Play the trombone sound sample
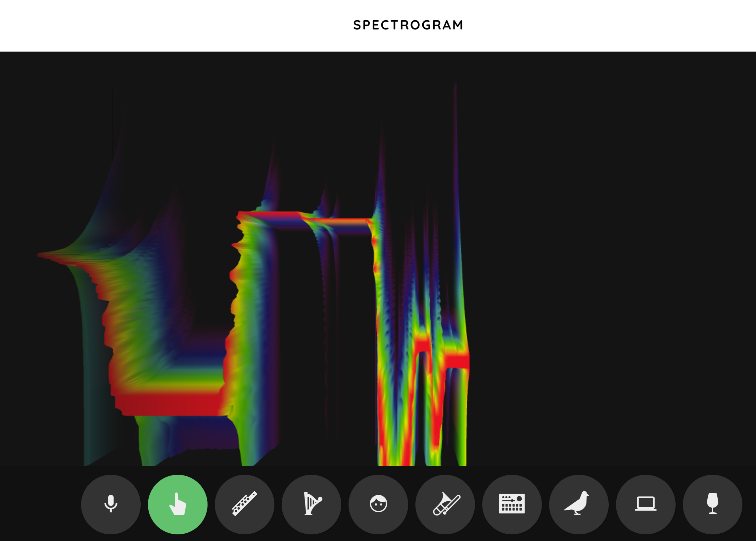 (445, 504)
